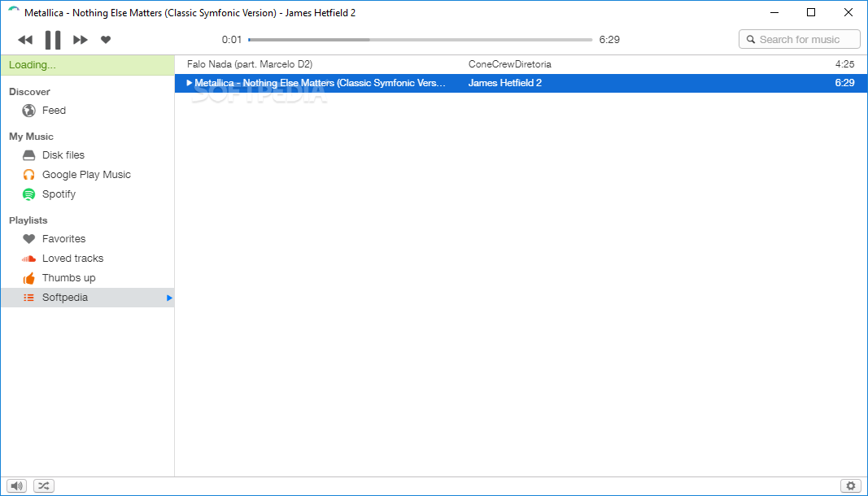The image size is (868, 496).
Task: Click the Loading... status banner
Action: tap(88, 65)
